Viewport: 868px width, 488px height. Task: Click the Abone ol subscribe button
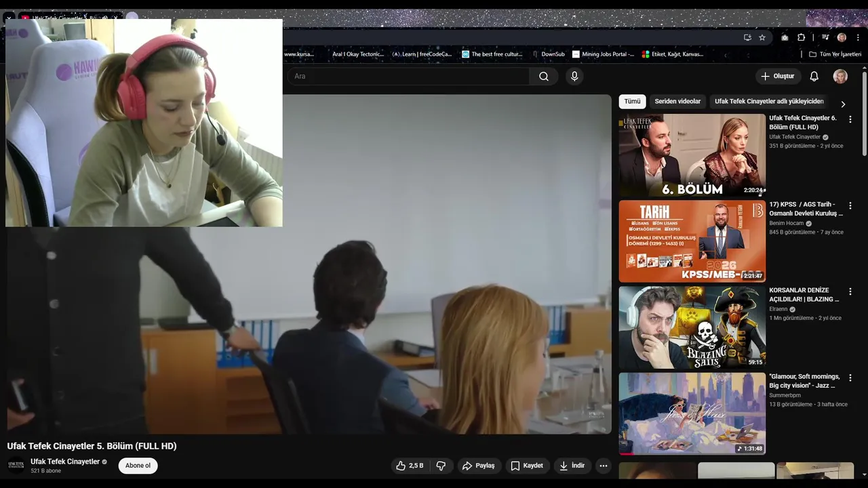click(x=138, y=466)
